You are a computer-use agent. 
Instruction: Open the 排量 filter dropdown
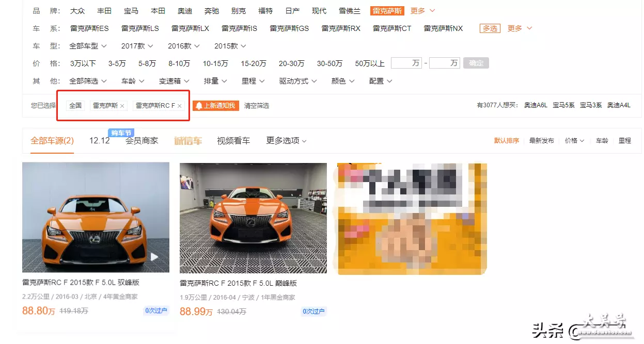215,81
